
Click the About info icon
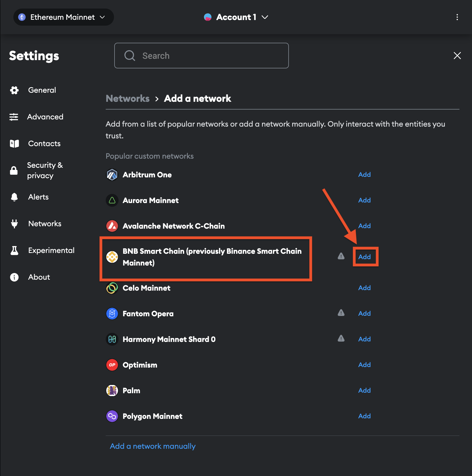tap(14, 277)
